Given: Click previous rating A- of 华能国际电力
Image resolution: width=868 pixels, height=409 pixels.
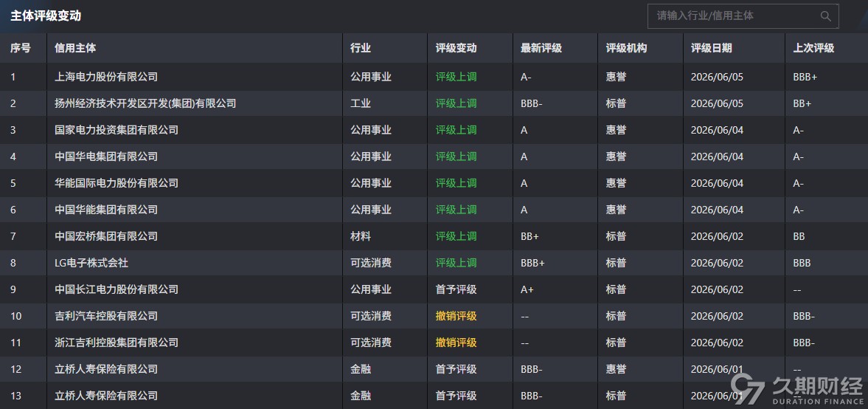Looking at the screenshot, I should (799, 183).
